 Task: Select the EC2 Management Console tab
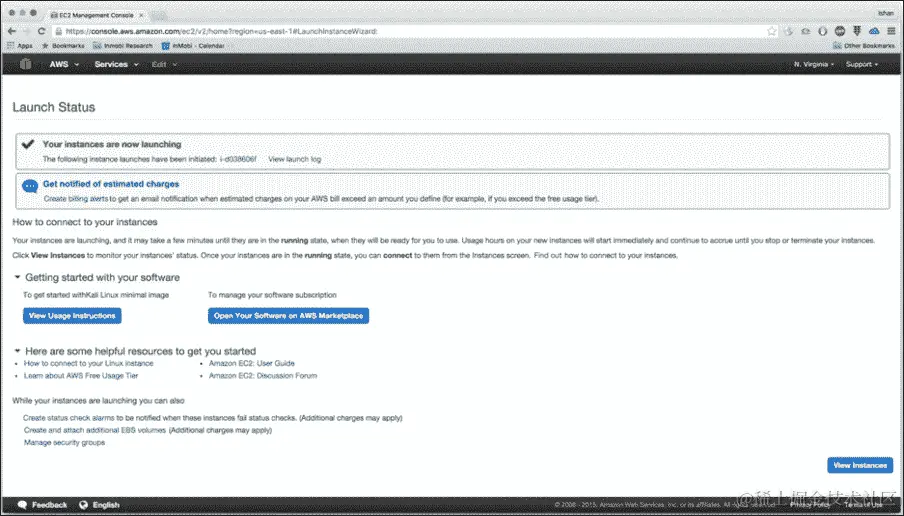[96, 15]
